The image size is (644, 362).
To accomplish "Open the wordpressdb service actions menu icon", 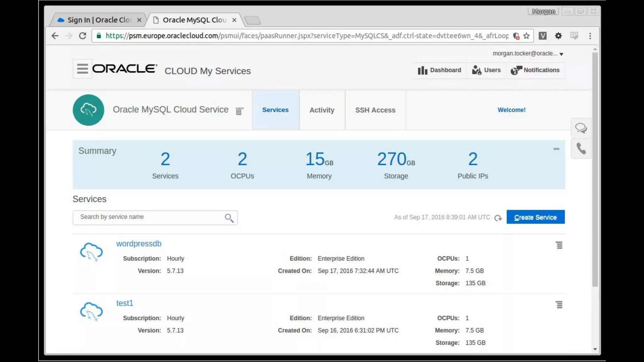I will (559, 245).
